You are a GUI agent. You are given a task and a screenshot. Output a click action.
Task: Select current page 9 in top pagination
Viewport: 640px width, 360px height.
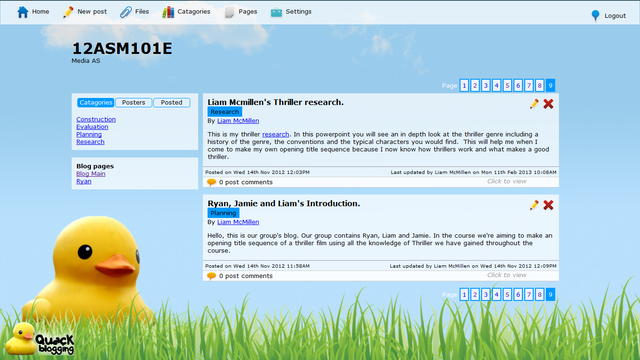coord(550,85)
